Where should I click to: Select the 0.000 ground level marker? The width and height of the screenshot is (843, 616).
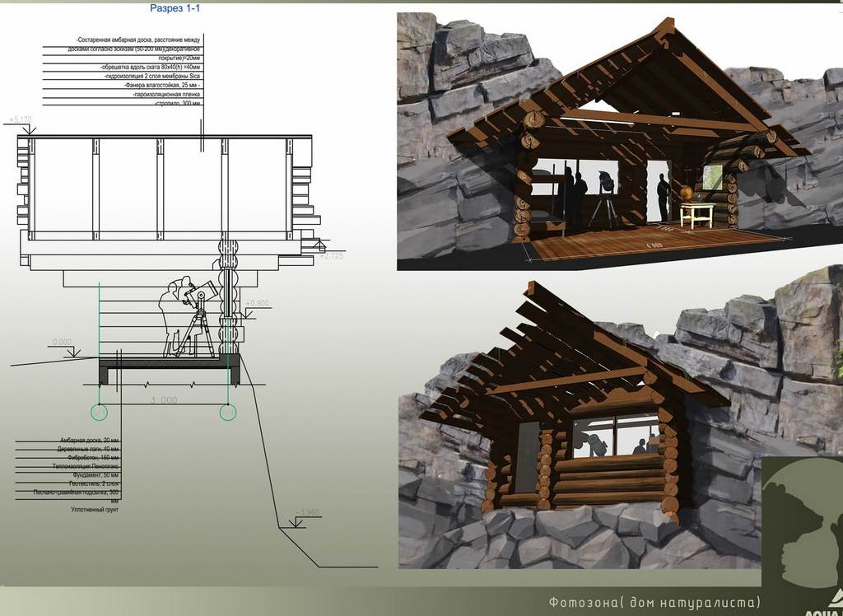pyautogui.click(x=62, y=341)
